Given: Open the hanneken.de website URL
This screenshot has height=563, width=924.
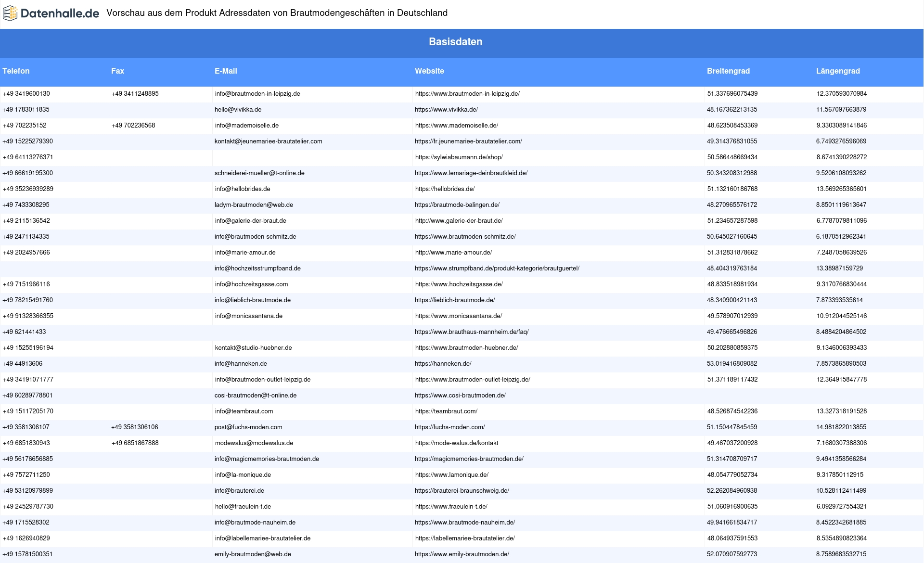Looking at the screenshot, I should 443,364.
